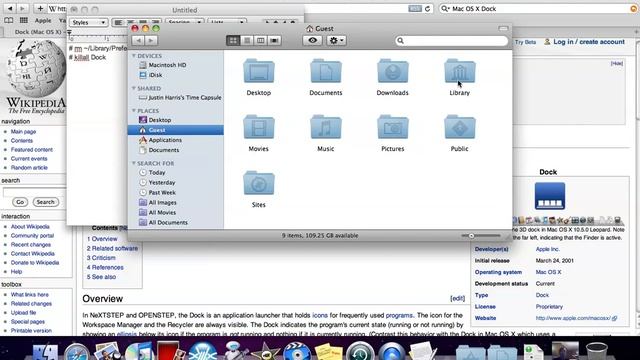Image resolution: width=640 pixels, height=360 pixels.
Task: Select the Pictures folder icon
Action: (393, 128)
